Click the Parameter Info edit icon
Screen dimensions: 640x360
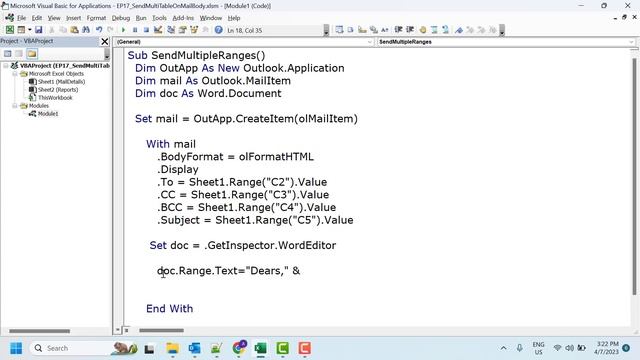[373, 30]
